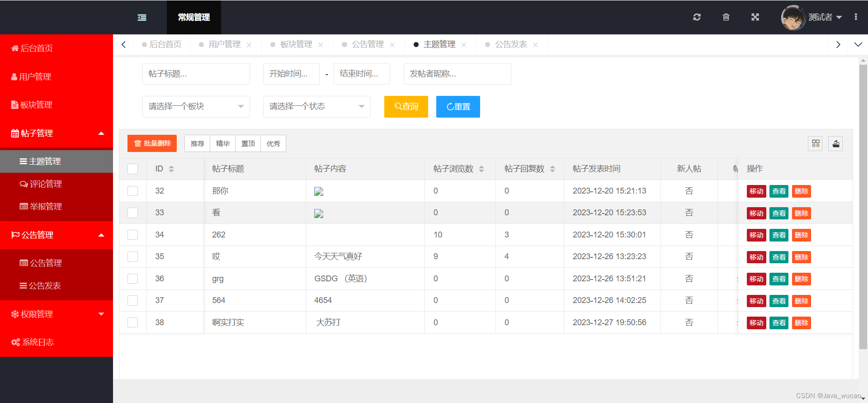Click the refresh icon in top bar
Image resolution: width=868 pixels, height=403 pixels.
[697, 17]
